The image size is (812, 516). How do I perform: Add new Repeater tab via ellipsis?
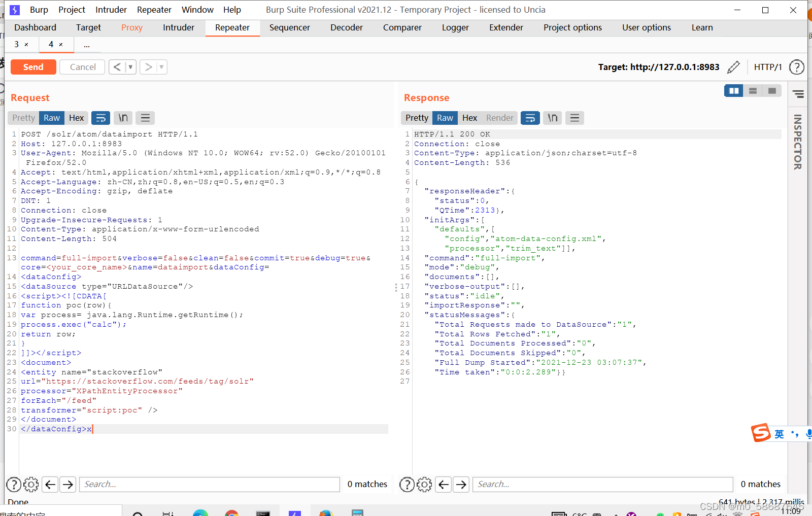87,45
